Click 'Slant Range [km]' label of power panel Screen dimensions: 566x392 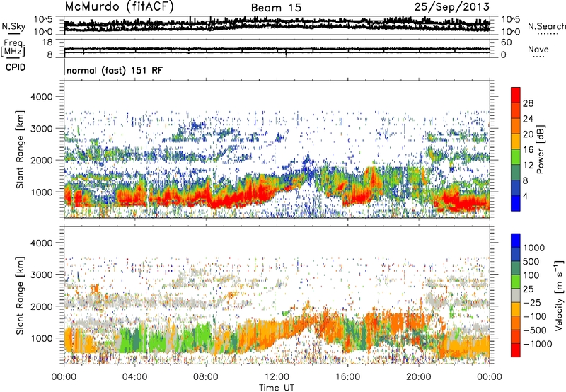20,149
